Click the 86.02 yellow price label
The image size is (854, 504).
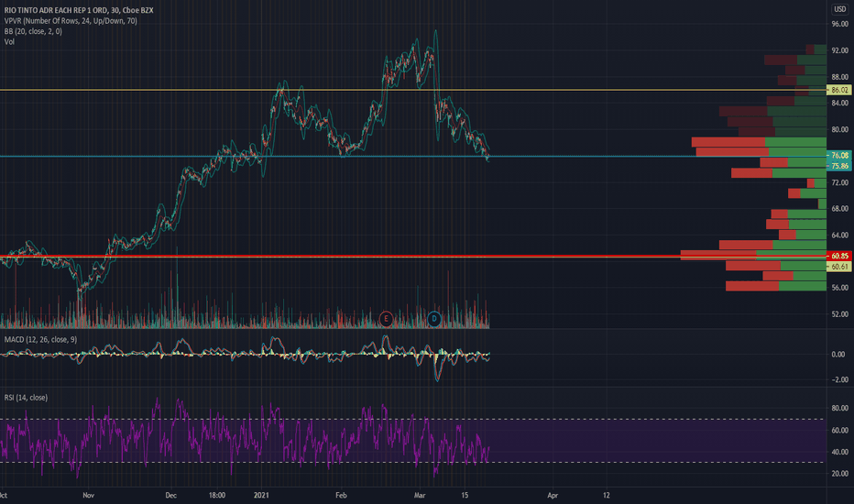click(x=839, y=90)
